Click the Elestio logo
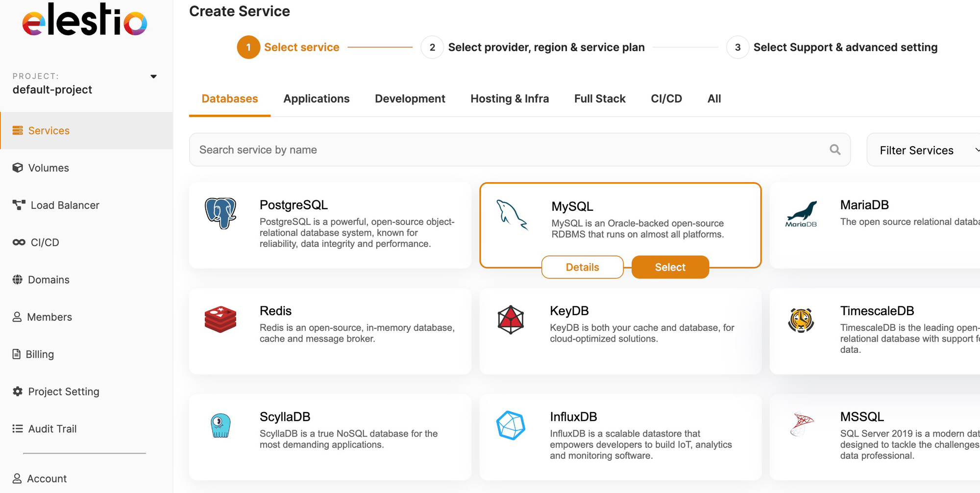 point(85,20)
